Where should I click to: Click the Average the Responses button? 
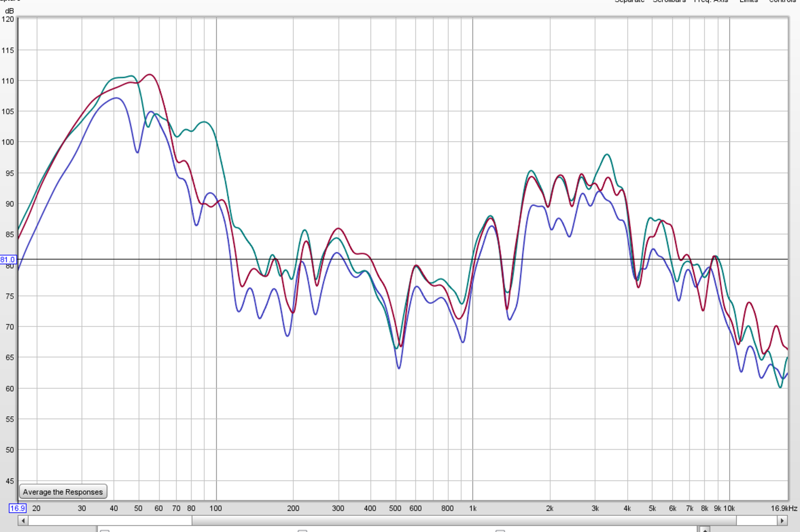63,492
